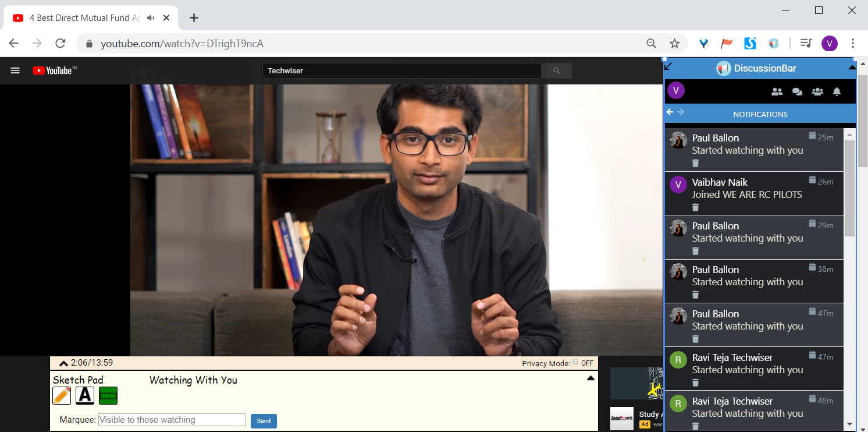Click the Send marquee button

pyautogui.click(x=264, y=421)
